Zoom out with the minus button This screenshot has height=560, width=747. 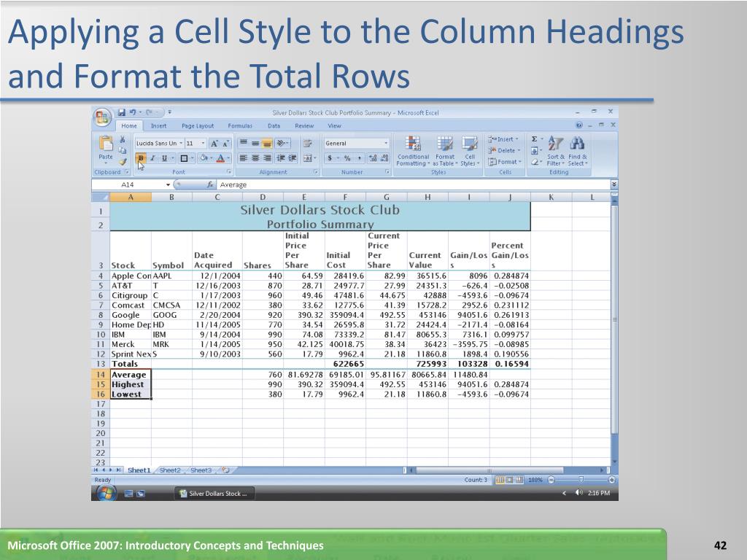pyautogui.click(x=551, y=480)
